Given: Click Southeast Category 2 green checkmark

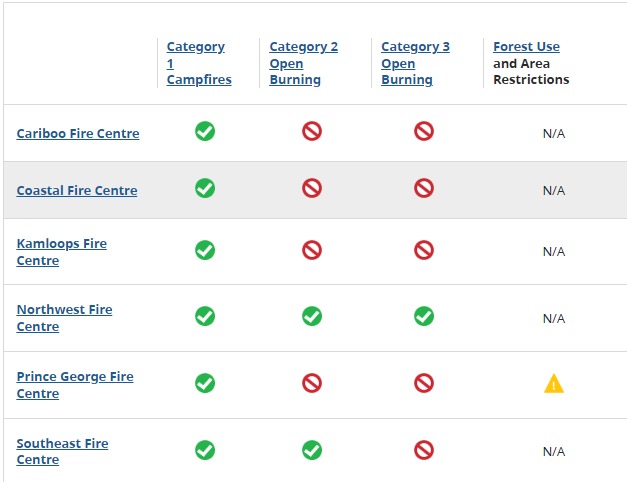Looking at the screenshot, I should click(312, 450).
